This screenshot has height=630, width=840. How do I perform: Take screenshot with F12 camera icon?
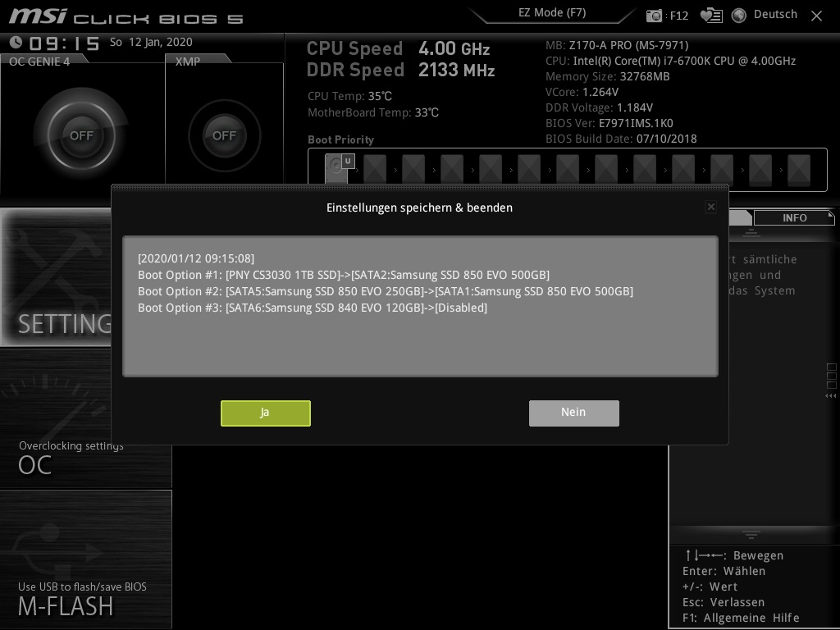(654, 16)
